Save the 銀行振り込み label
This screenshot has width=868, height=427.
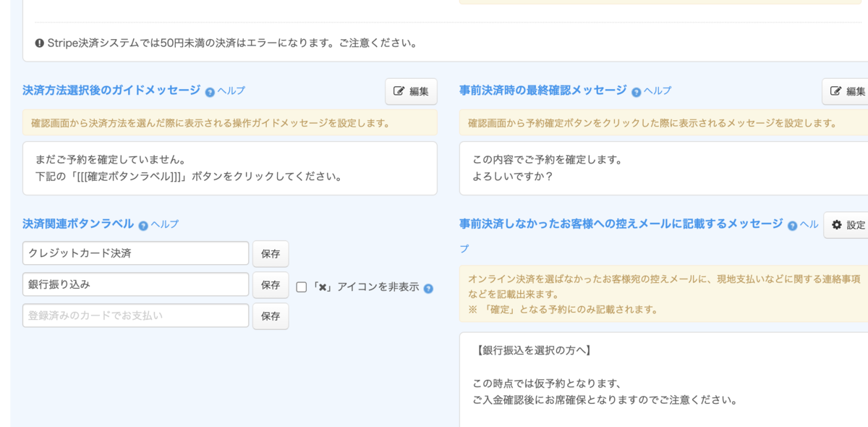click(271, 285)
